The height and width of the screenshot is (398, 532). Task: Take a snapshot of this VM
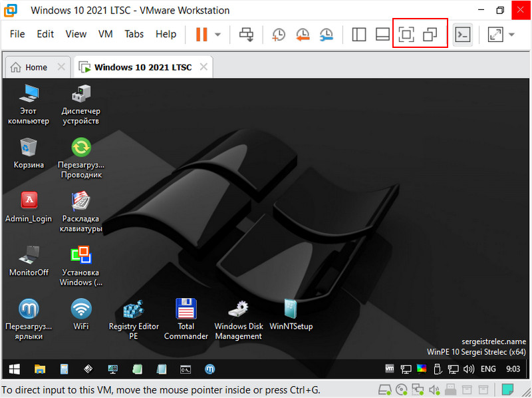pos(279,35)
